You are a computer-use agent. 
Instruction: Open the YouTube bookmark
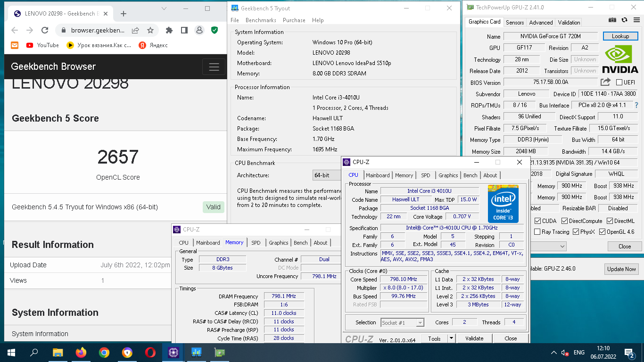[x=42, y=45]
